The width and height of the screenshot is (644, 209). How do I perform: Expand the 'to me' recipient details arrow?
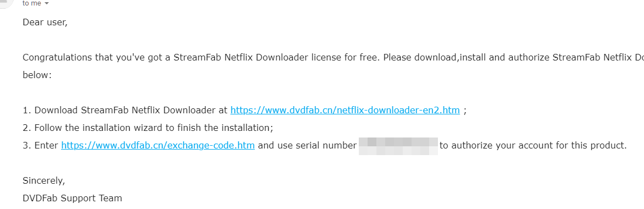tap(46, 3)
